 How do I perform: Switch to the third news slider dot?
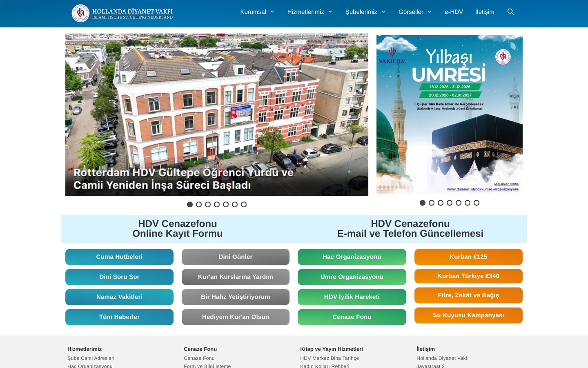click(208, 204)
